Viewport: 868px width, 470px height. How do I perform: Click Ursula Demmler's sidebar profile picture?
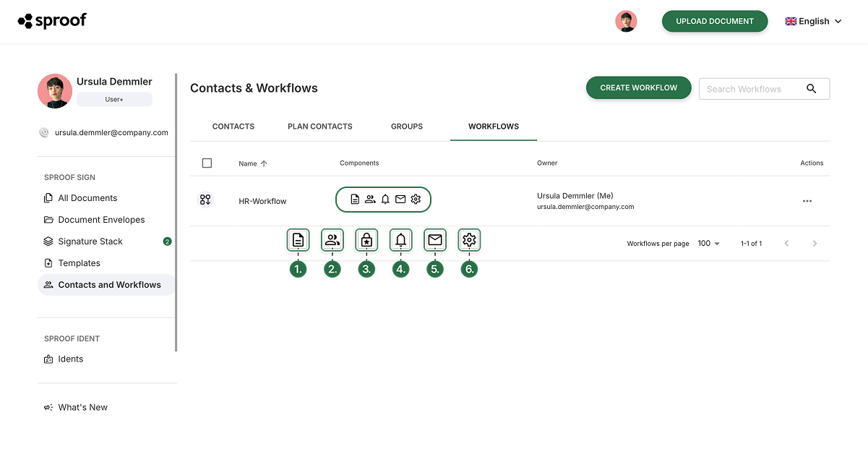[x=54, y=91]
